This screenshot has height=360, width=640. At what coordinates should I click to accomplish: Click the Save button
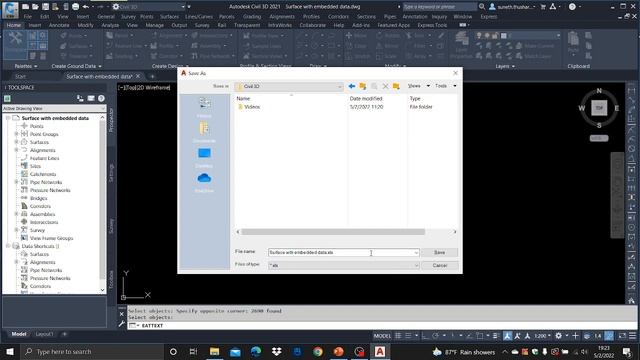(x=440, y=252)
